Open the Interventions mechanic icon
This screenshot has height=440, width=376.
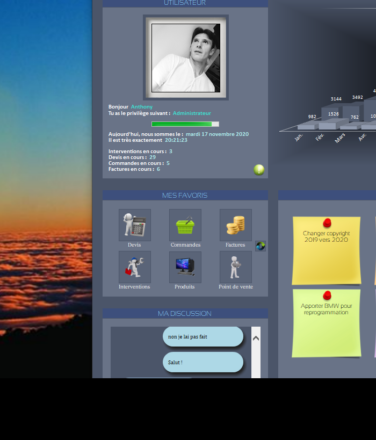click(135, 267)
